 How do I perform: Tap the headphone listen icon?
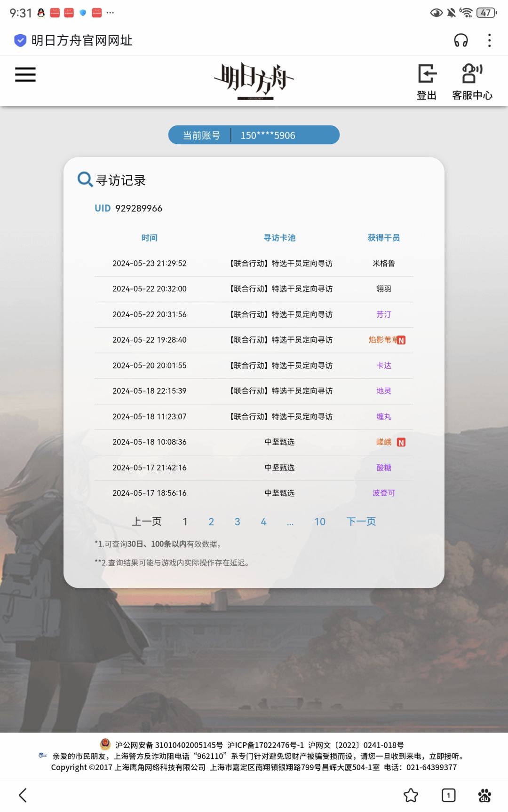(461, 40)
